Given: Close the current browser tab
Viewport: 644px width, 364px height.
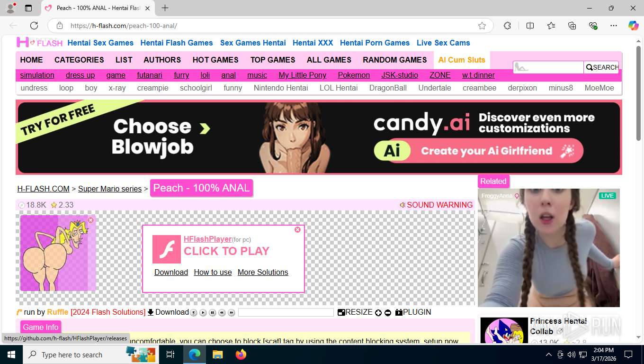Looking at the screenshot, I should pyautogui.click(x=147, y=8).
